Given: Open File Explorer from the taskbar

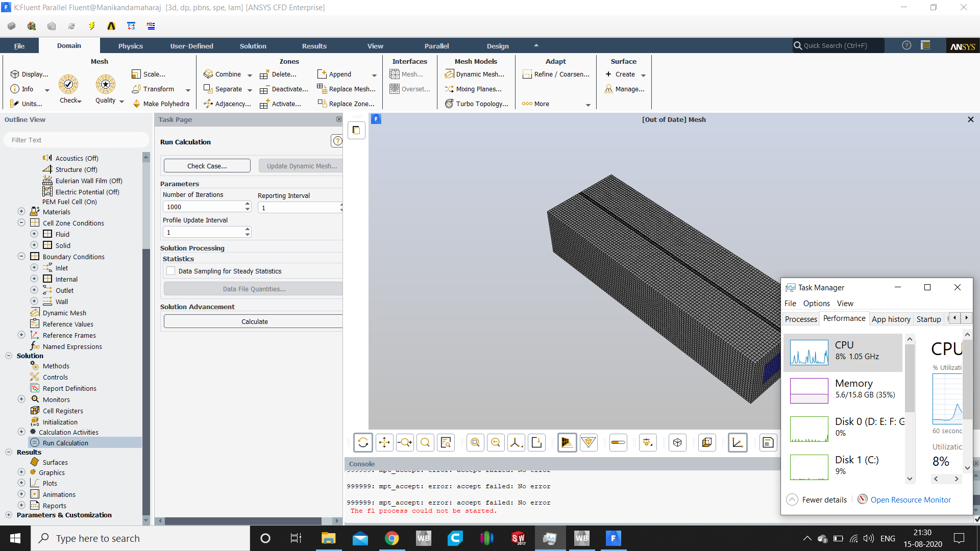Looking at the screenshot, I should click(x=328, y=538).
